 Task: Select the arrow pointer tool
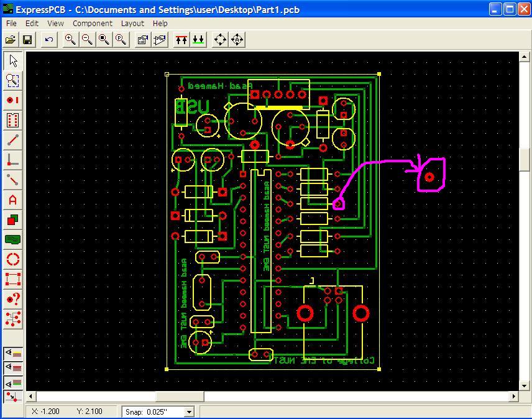(13, 61)
